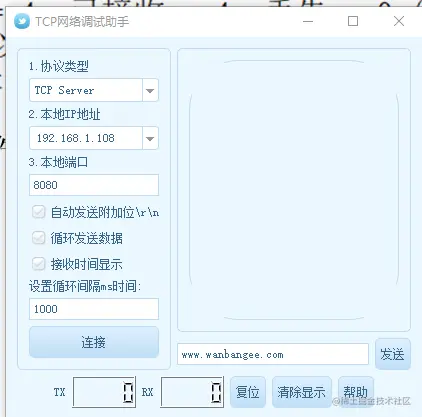Click the 连接 connect button
Screen dimensions: 422x417
(94, 342)
